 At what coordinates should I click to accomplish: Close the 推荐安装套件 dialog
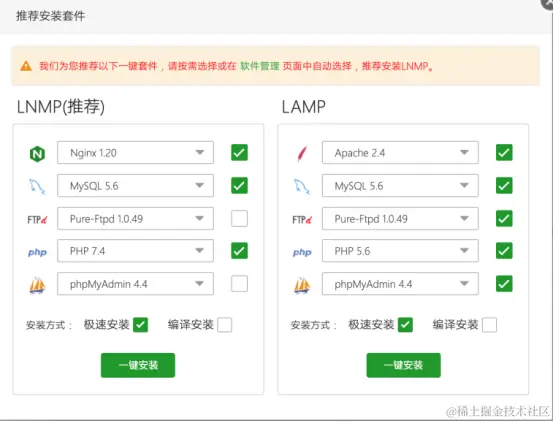(x=548, y=4)
